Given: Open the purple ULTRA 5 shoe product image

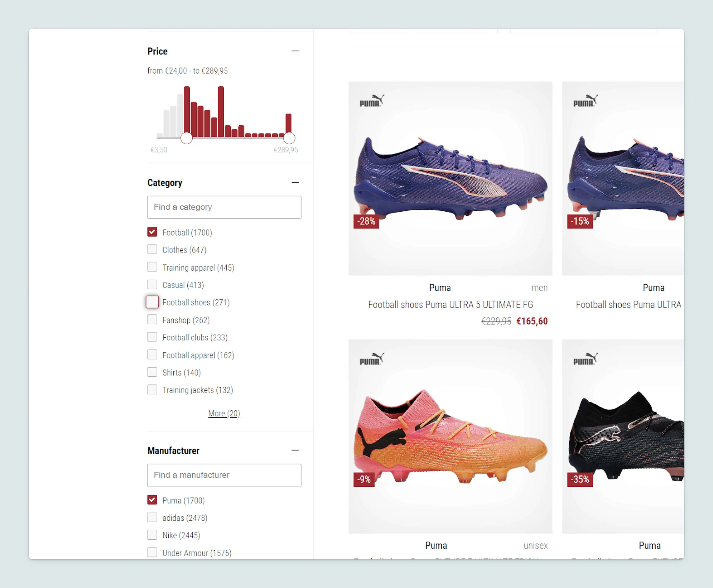Looking at the screenshot, I should point(450,178).
